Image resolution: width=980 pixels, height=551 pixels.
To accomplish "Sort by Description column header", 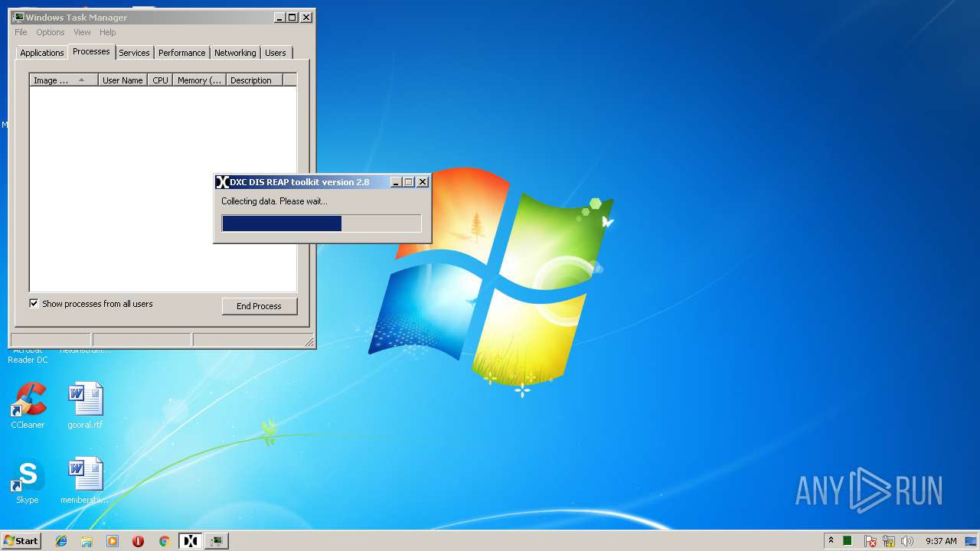I will (254, 80).
